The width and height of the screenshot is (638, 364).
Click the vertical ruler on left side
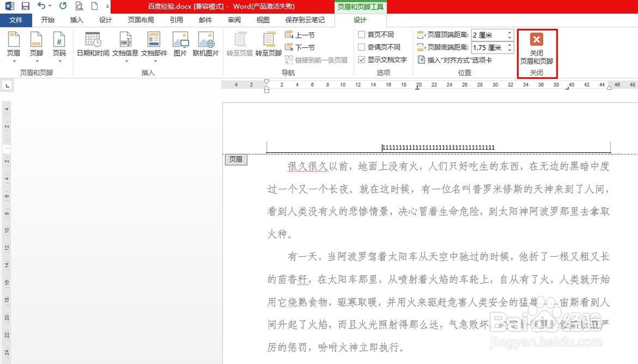(6, 233)
